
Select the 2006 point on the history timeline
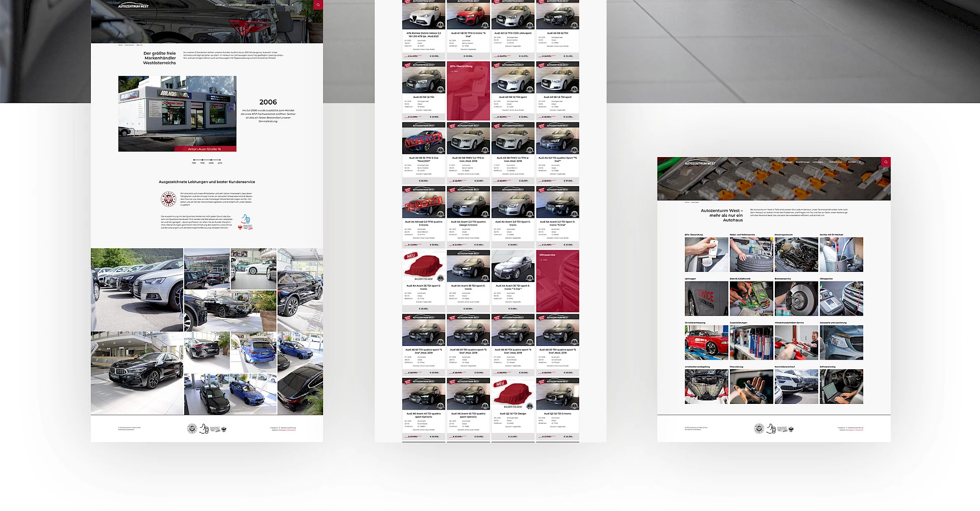[x=211, y=160]
